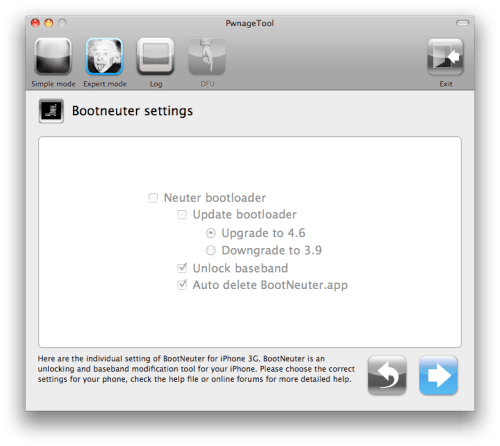
Task: Select the Expert mode Einstein icon
Action: click(104, 56)
